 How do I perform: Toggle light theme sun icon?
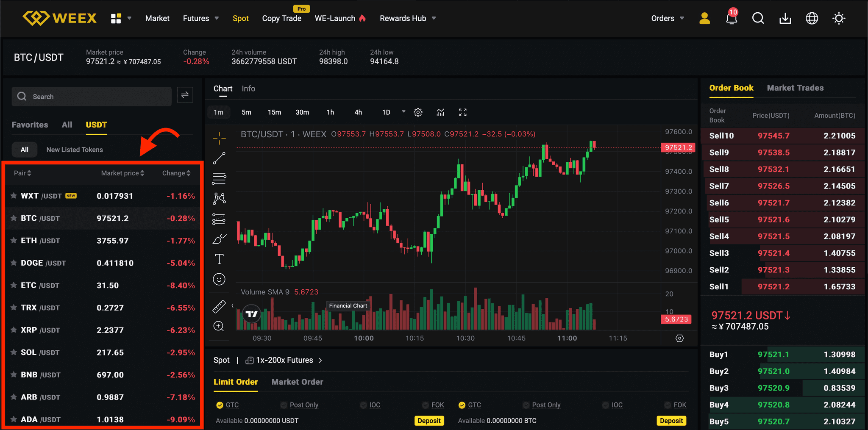(x=839, y=18)
